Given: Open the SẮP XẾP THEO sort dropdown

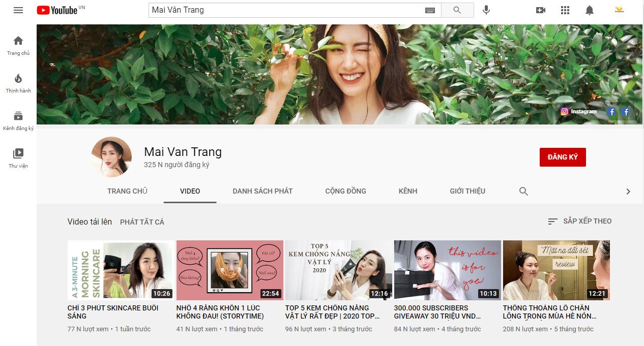Looking at the screenshot, I should pos(579,221).
